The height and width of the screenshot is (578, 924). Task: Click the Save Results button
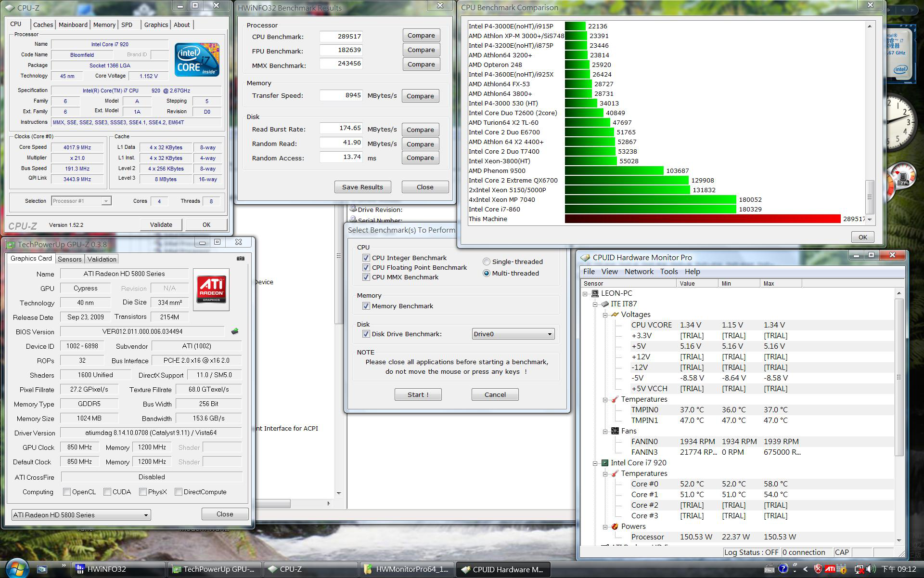pos(362,187)
